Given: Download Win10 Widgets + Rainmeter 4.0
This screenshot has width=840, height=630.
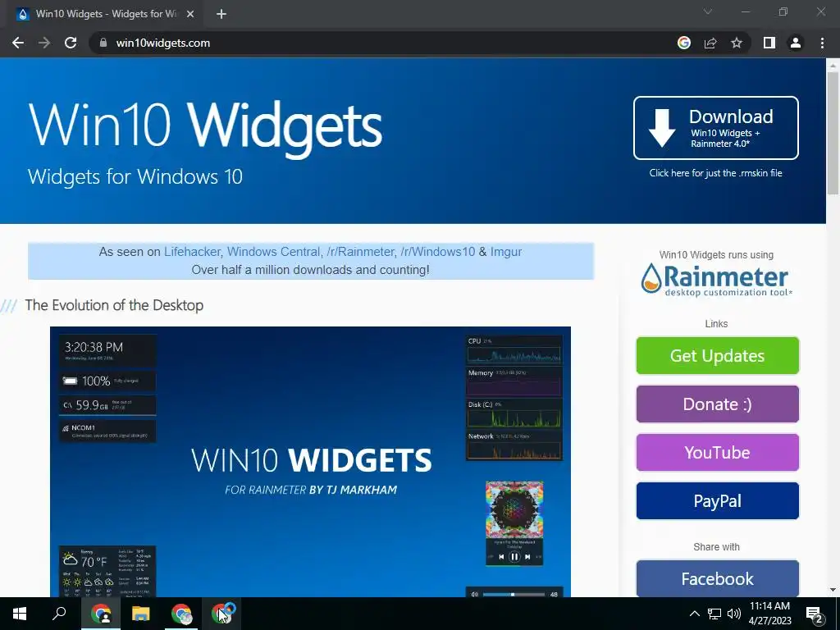Looking at the screenshot, I should [x=715, y=128].
